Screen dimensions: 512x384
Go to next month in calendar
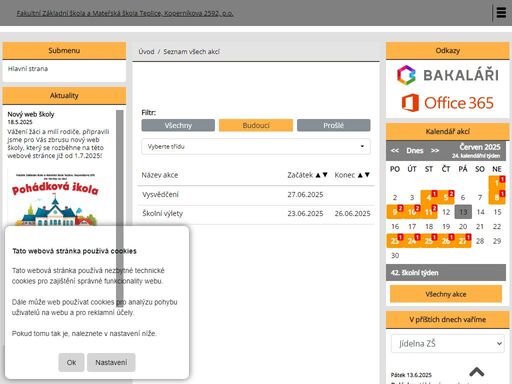(435, 151)
